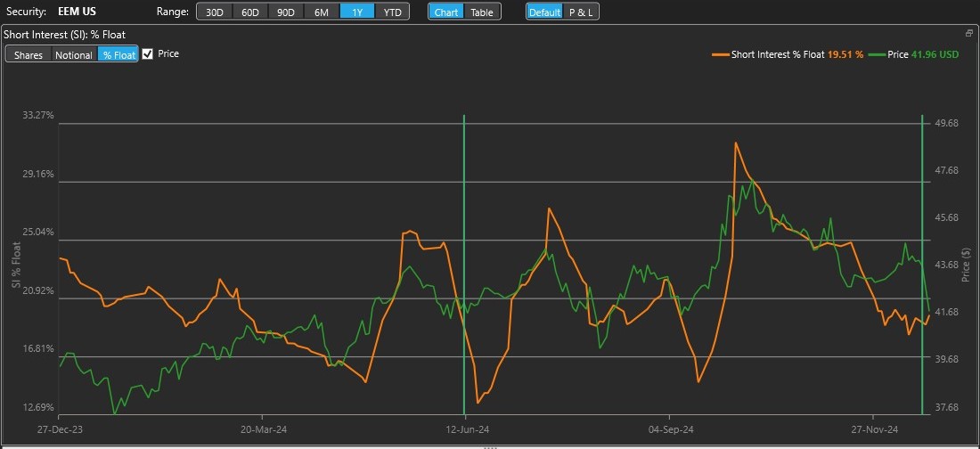Show short interest in Shares
This screenshot has height=449, width=980.
point(29,54)
